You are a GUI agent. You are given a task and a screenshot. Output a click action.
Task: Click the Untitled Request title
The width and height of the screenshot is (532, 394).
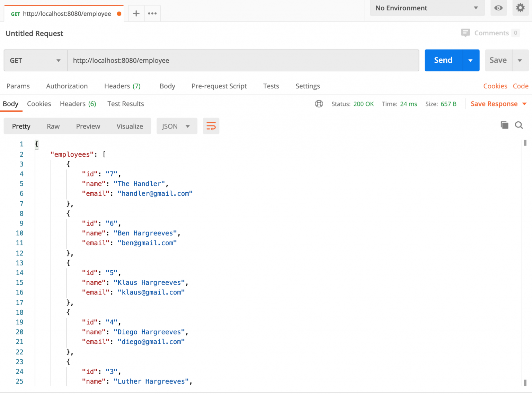[x=34, y=33]
